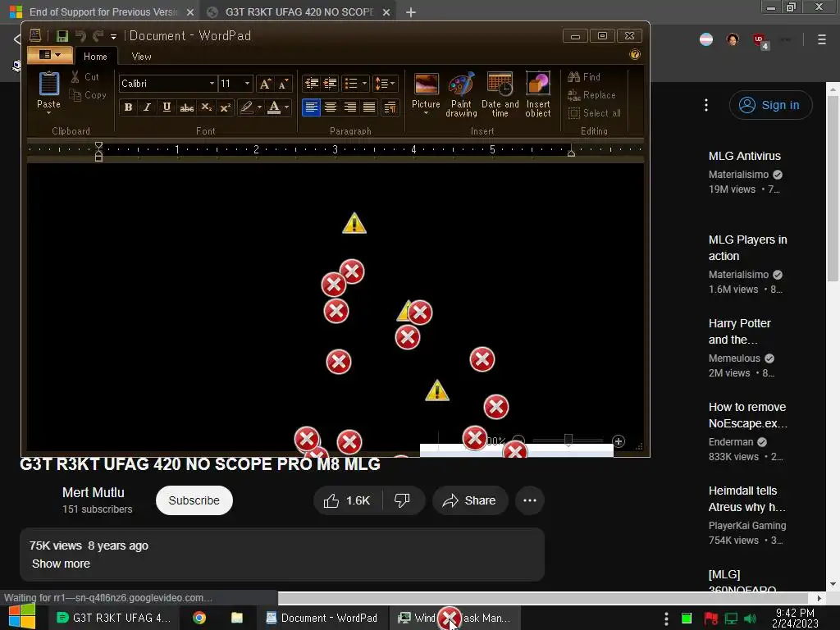
Task: Click the Paste icon in WordPad
Action: tap(48, 84)
